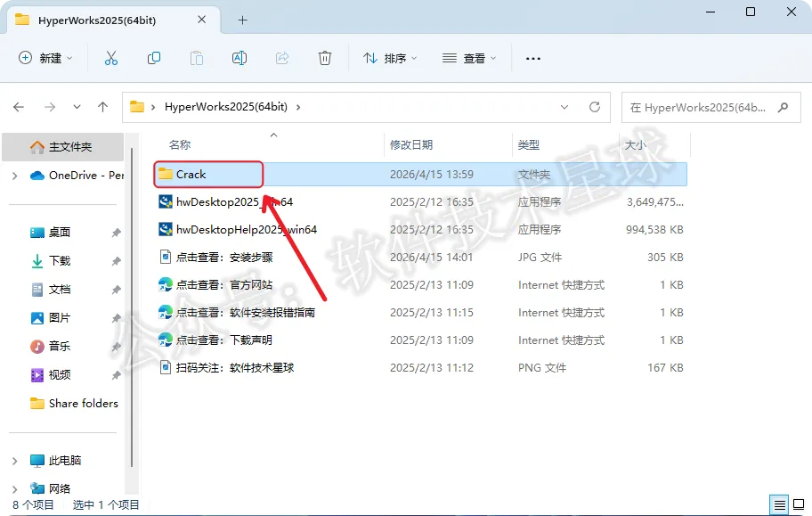Go back with the left arrow
812x516 pixels.
pyautogui.click(x=19, y=107)
